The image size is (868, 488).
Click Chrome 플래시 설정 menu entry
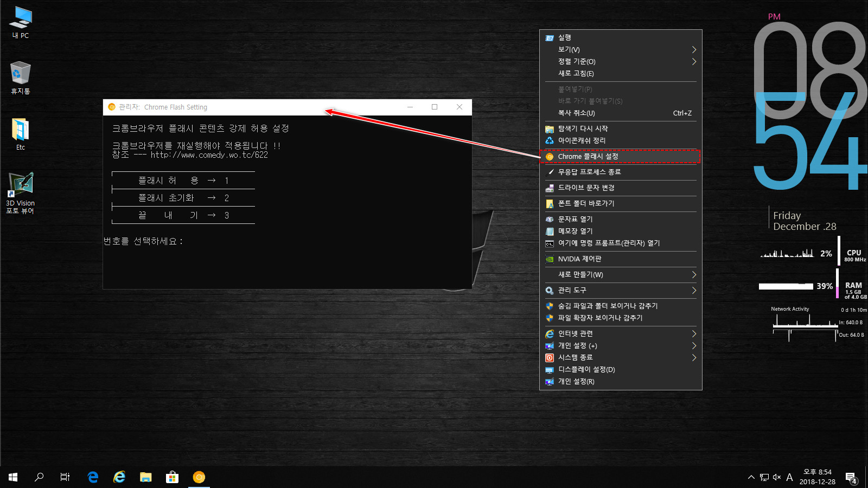coord(621,156)
